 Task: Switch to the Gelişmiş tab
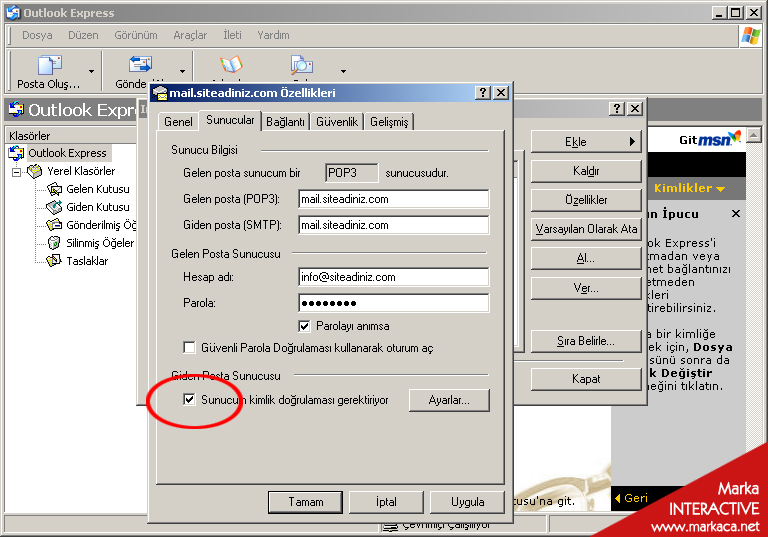tap(389, 122)
